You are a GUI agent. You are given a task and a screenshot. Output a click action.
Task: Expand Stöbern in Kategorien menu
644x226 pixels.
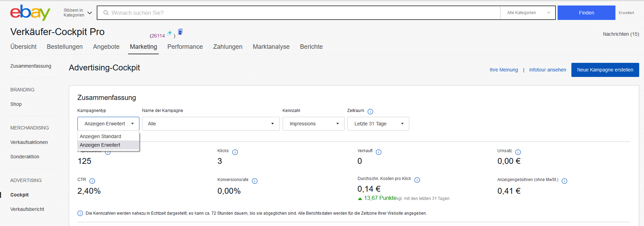(78, 13)
